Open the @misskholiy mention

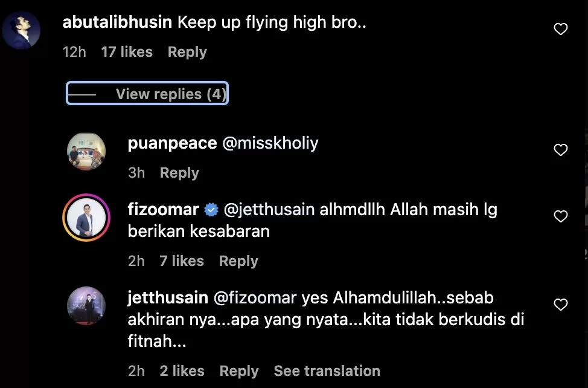[x=270, y=143]
